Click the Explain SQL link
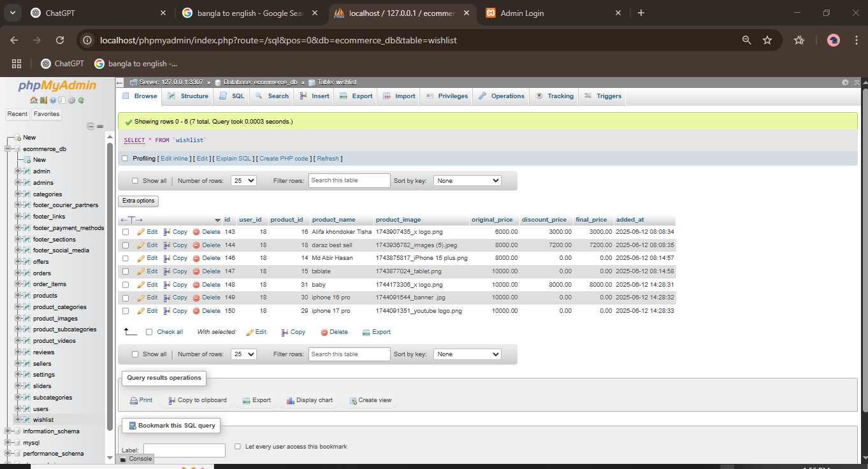Viewport: 868px width, 469px height. (233, 159)
